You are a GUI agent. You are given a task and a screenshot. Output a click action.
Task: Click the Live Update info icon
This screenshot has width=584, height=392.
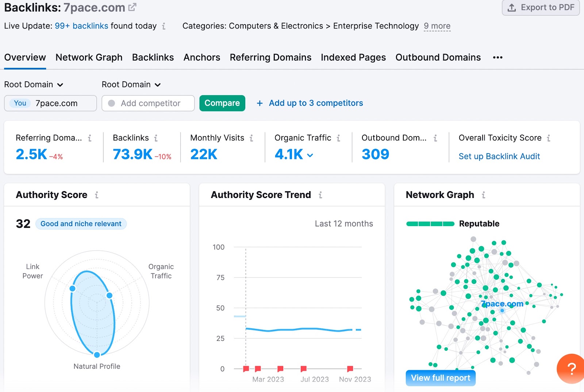coord(164,26)
